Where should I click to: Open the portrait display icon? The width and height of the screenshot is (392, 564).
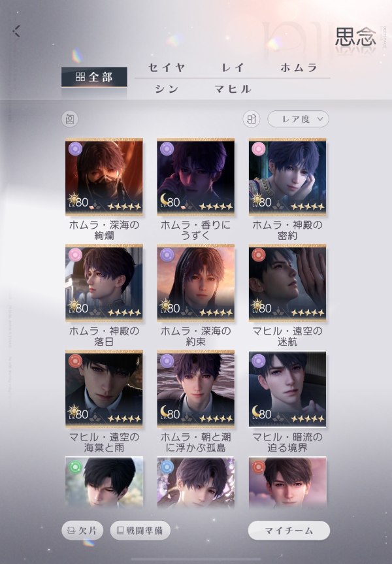[x=70, y=119]
